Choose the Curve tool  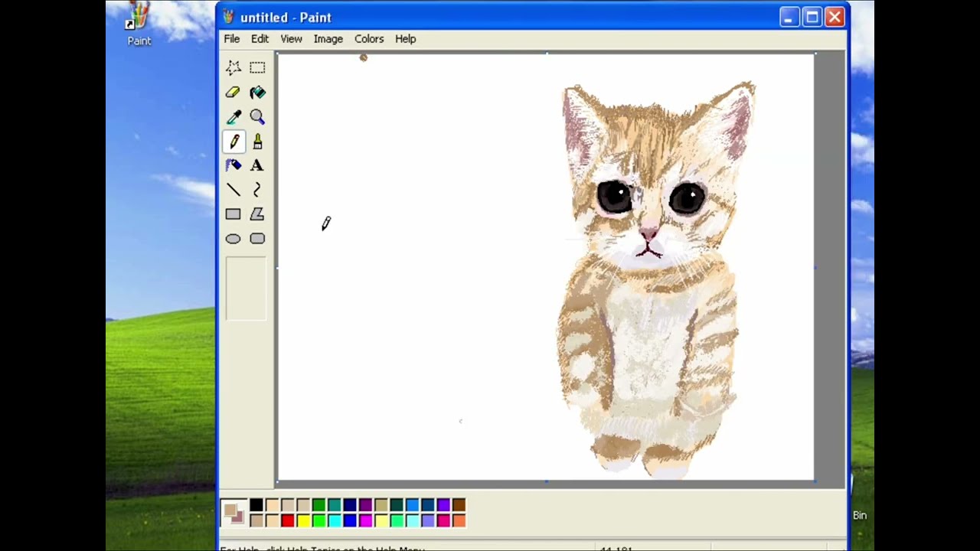tap(257, 190)
